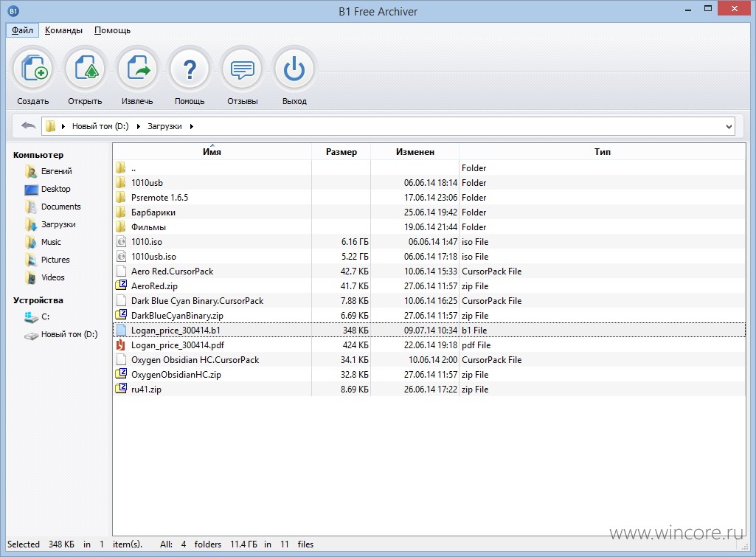
Task: Select the Documents icon in the sidebar
Action: [30, 207]
